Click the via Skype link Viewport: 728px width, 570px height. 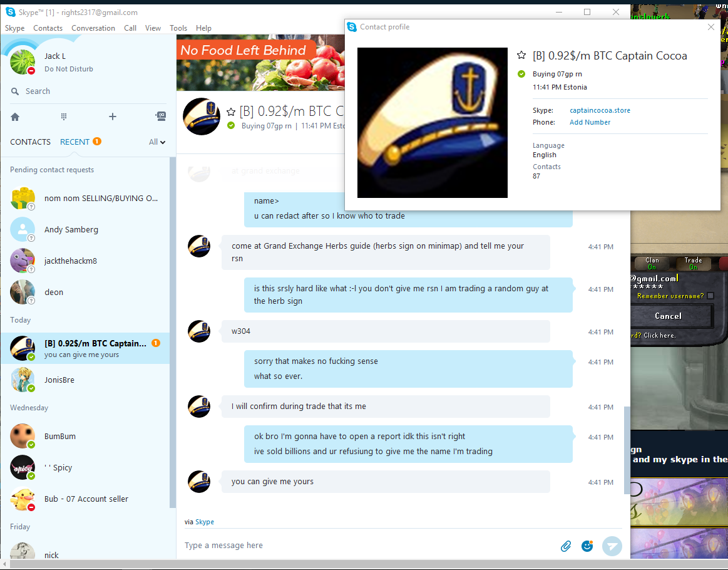(205, 522)
